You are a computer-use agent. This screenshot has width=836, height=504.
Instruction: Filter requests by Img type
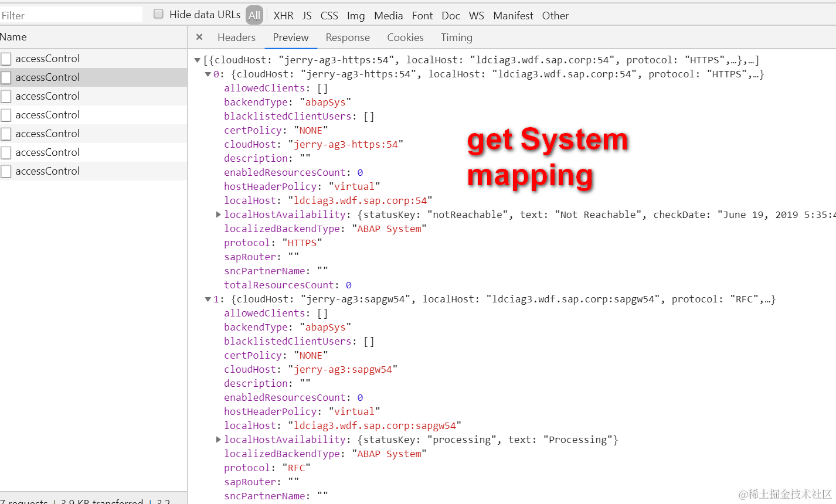pos(356,16)
